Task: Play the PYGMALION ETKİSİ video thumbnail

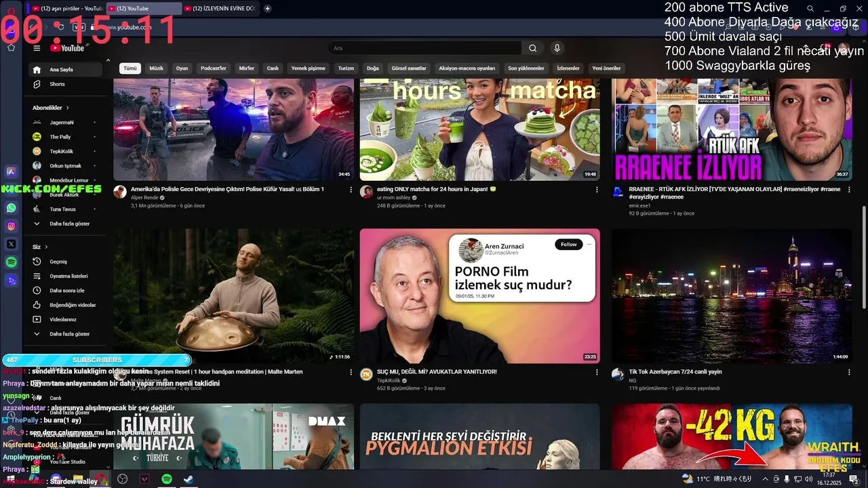Action: [x=479, y=436]
